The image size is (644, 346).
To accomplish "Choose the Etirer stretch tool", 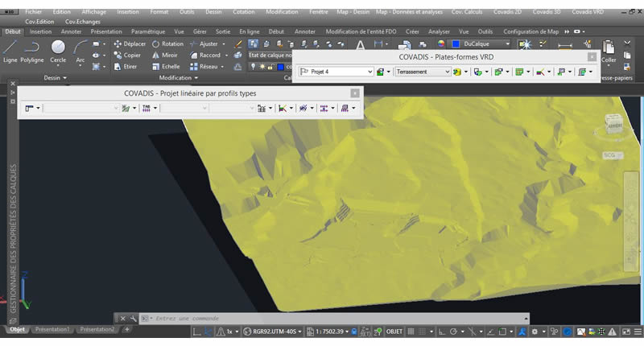I will tap(126, 67).
